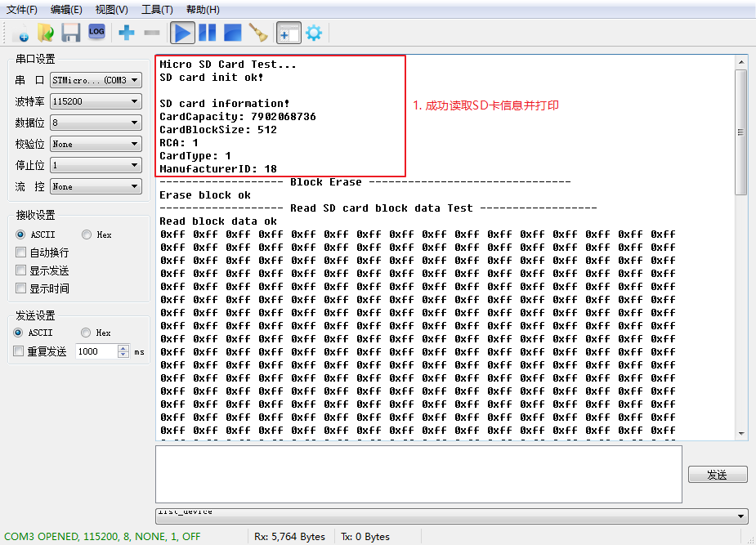Screen dimensions: 756x545
Task: Click the SD card information! line
Action: pos(225,103)
